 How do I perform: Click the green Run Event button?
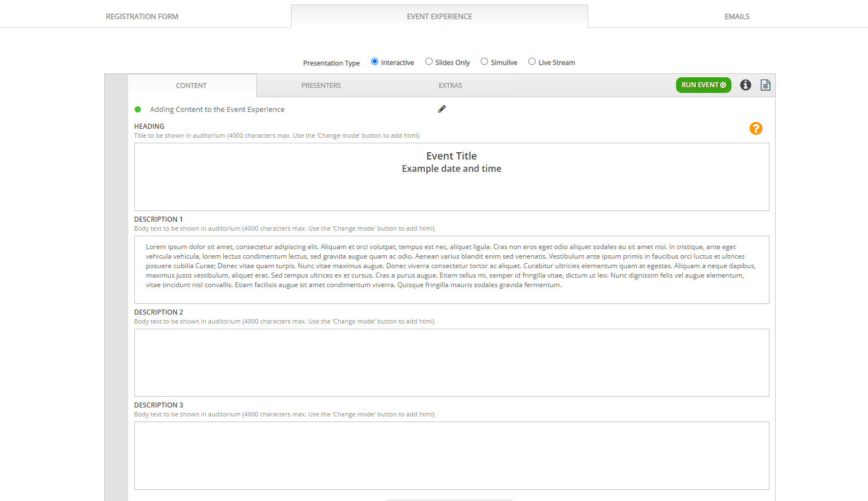tap(703, 85)
